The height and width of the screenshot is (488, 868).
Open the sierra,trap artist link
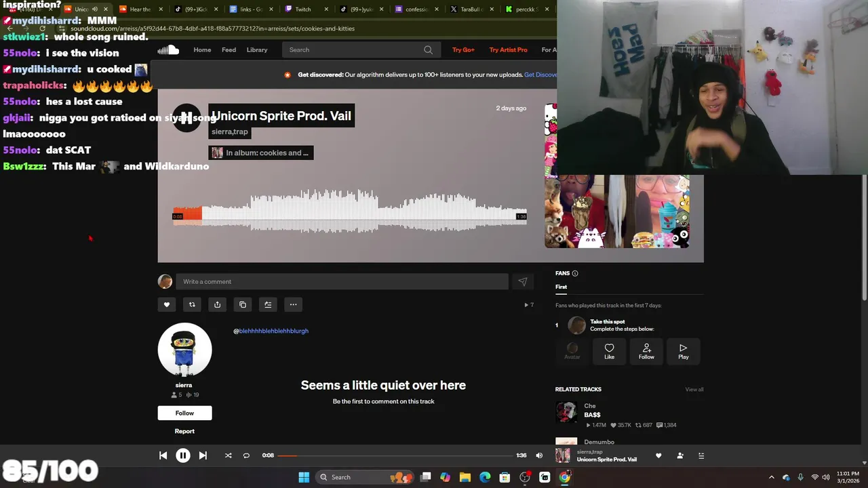click(230, 131)
